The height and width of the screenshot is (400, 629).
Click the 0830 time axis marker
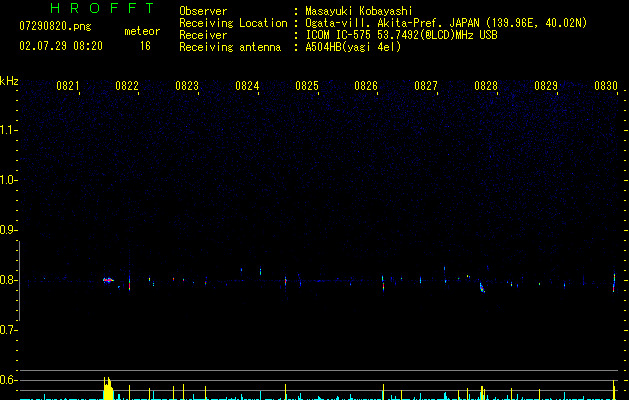click(606, 86)
